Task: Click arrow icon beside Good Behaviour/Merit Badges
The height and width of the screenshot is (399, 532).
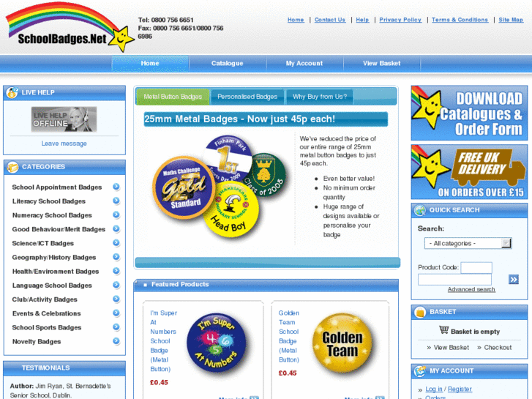Action: [x=116, y=229]
